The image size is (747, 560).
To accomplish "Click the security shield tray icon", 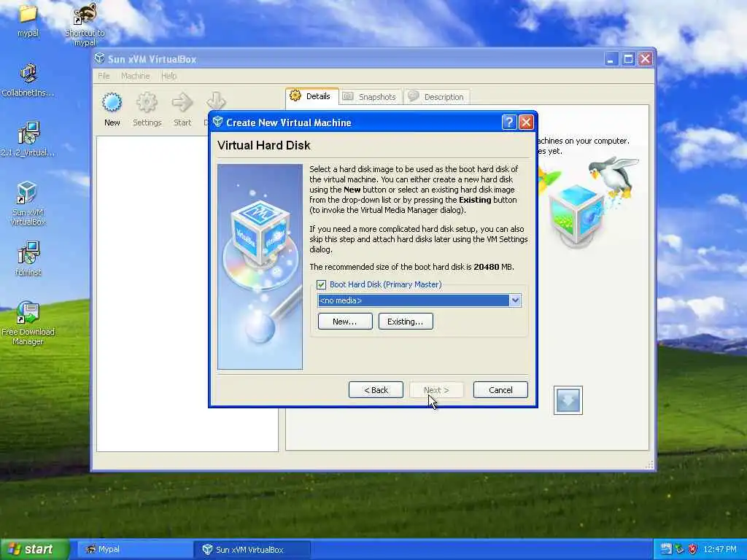I will [693, 549].
